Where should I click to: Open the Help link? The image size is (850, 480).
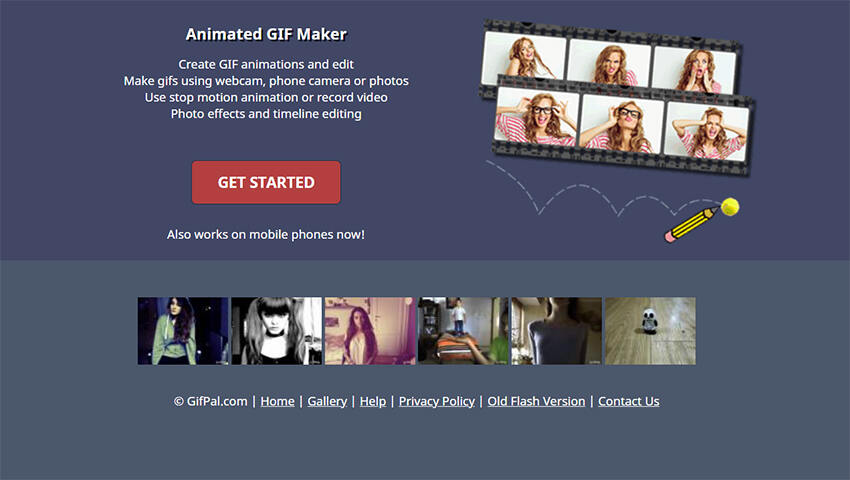[373, 401]
